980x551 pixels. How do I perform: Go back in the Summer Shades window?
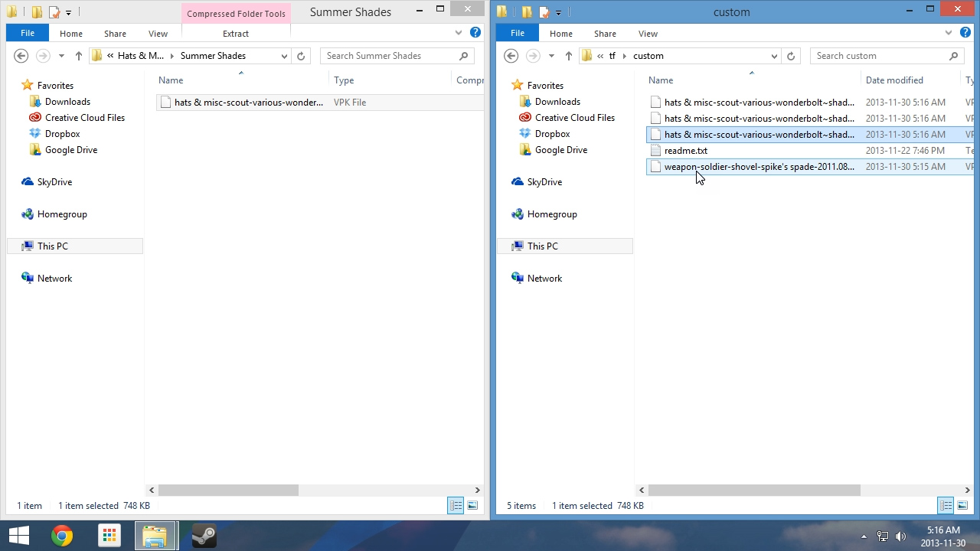tap(21, 56)
